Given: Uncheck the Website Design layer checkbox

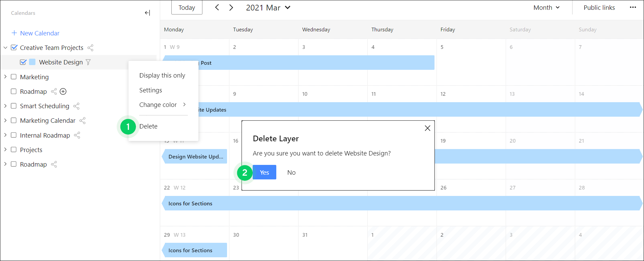Looking at the screenshot, I should pyautogui.click(x=23, y=62).
